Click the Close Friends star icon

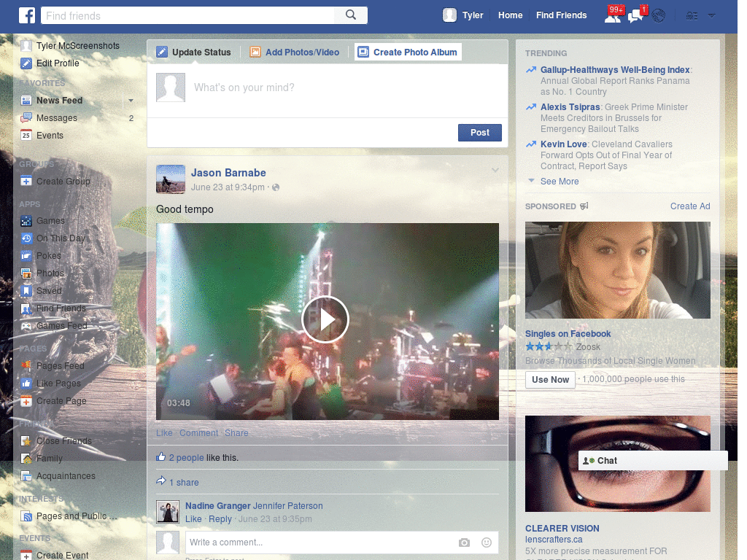pyautogui.click(x=26, y=441)
